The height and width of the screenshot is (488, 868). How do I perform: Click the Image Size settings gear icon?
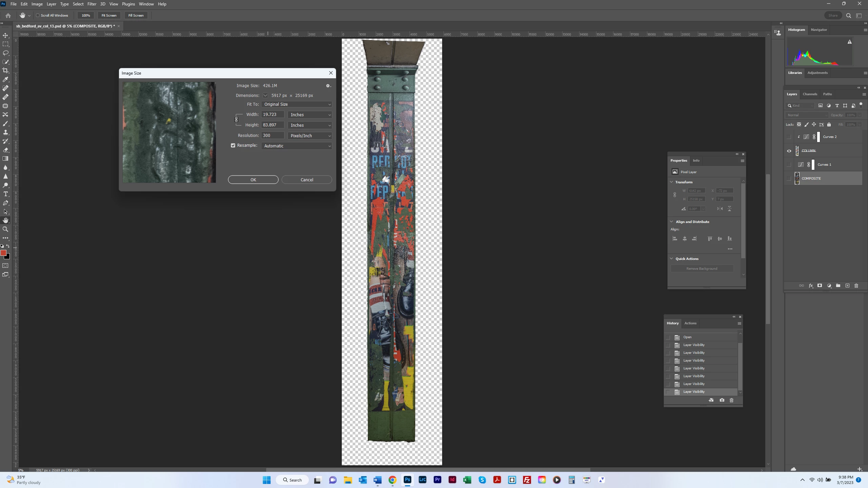pyautogui.click(x=328, y=86)
